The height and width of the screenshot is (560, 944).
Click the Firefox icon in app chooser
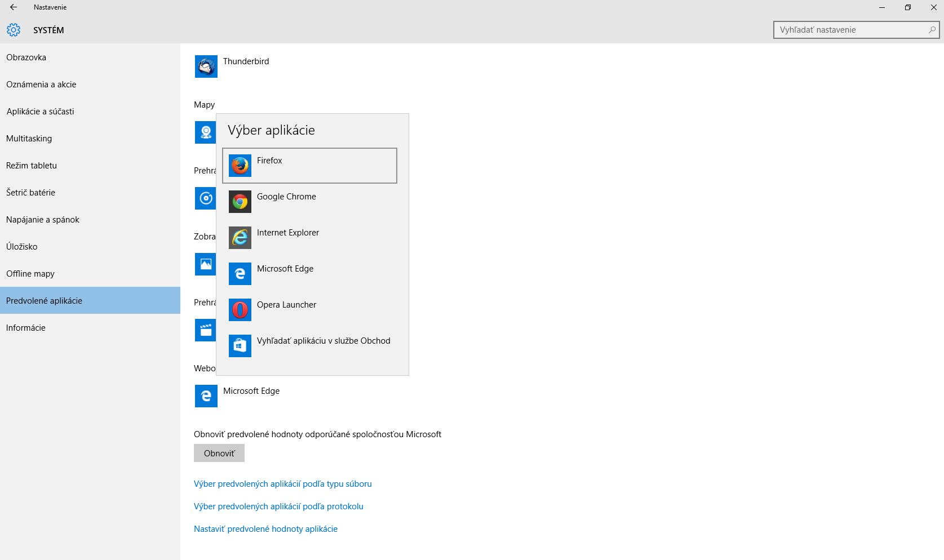[240, 166]
